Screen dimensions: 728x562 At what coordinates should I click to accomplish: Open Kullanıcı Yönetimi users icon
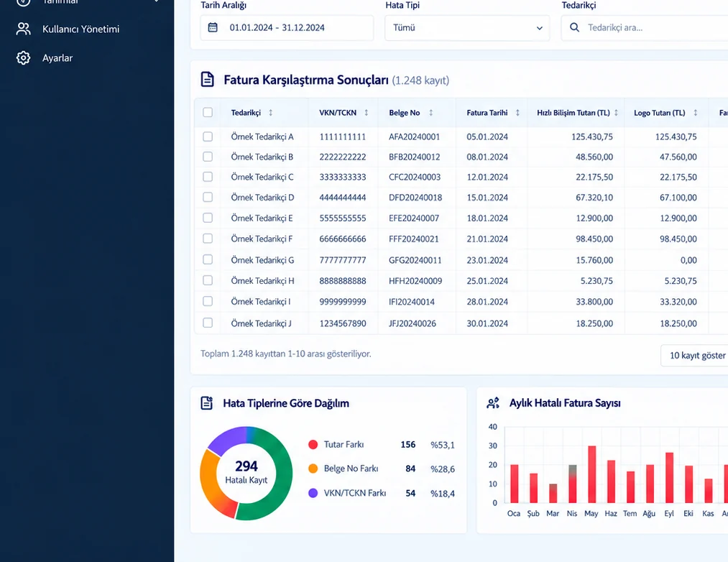coord(23,29)
